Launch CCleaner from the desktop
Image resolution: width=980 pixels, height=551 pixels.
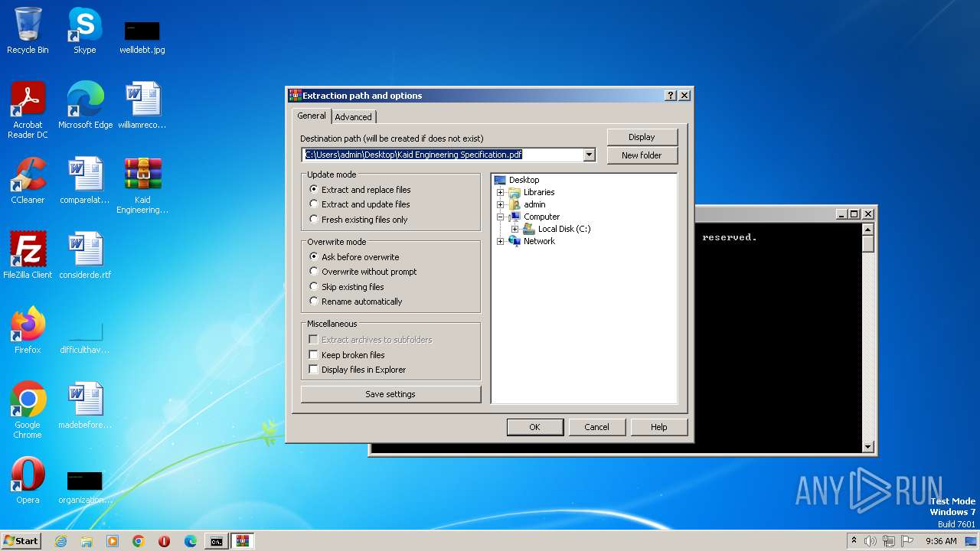28,181
